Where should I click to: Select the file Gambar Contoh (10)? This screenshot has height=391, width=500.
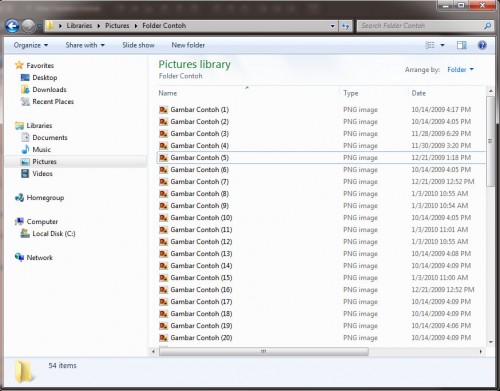tap(321, 218)
